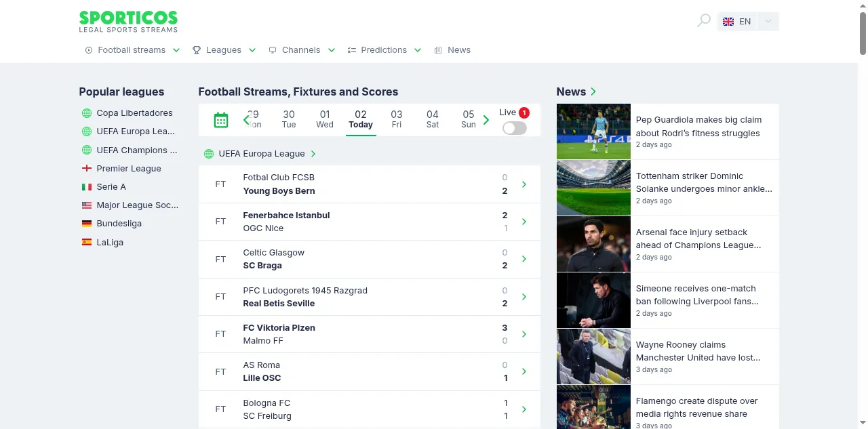This screenshot has height=429, width=868.
Task: Open LaLiga league link
Action: 110,242
